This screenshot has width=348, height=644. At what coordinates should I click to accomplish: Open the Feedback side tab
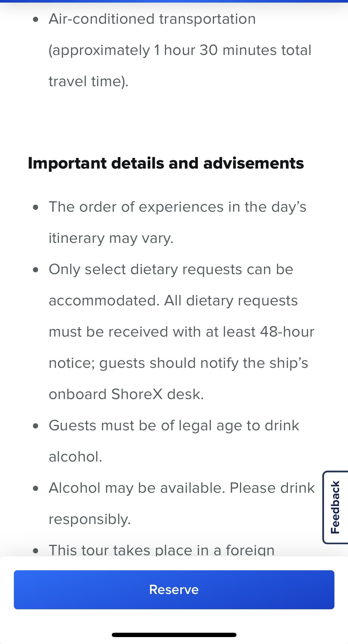[x=335, y=507]
